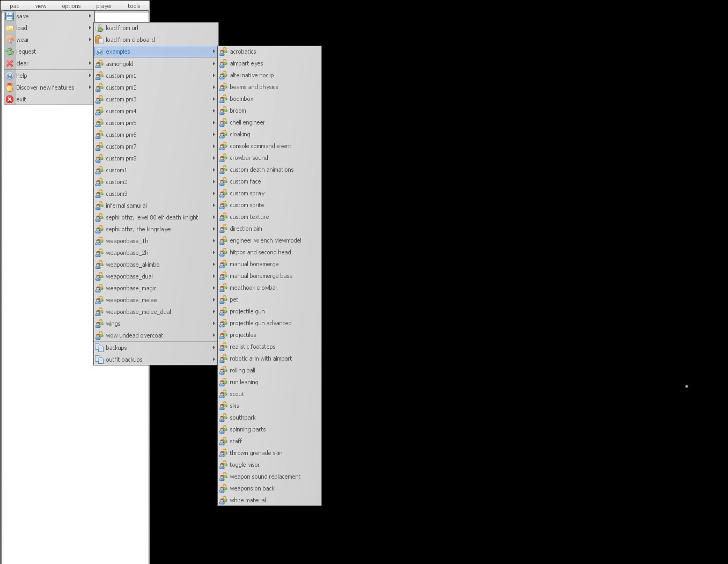
Task: Select sephirothz, the kingslayer entry
Action: pos(156,229)
